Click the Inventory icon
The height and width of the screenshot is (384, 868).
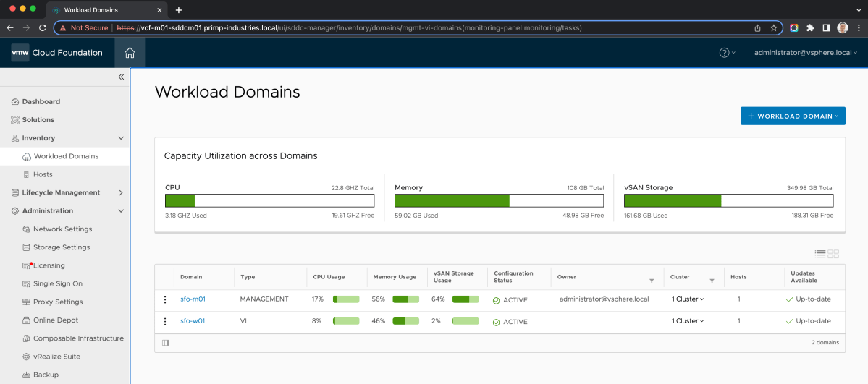point(15,138)
